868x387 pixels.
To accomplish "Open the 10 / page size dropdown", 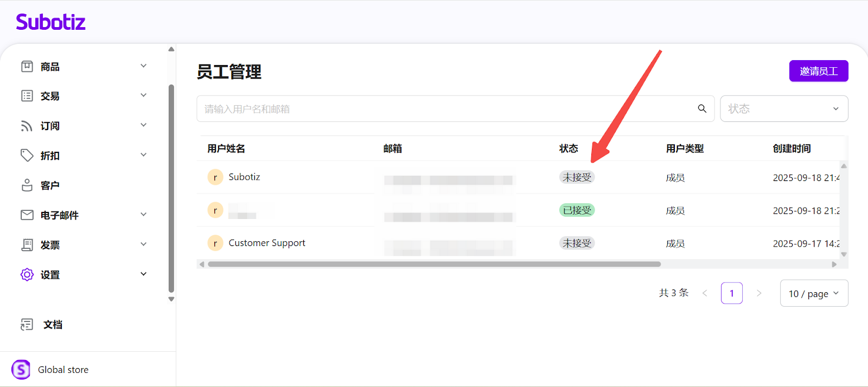I will pyautogui.click(x=813, y=294).
